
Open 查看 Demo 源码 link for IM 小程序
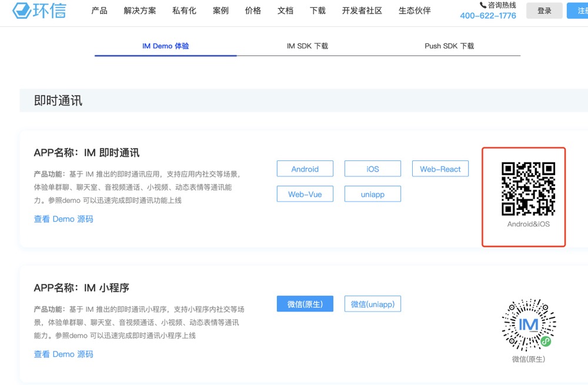point(64,354)
